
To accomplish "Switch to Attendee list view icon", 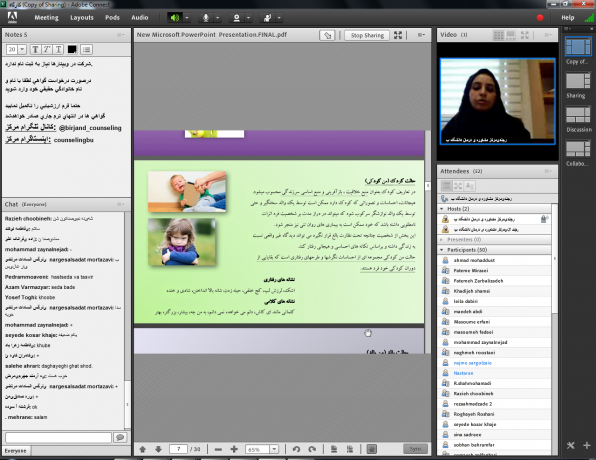I will [447, 186].
